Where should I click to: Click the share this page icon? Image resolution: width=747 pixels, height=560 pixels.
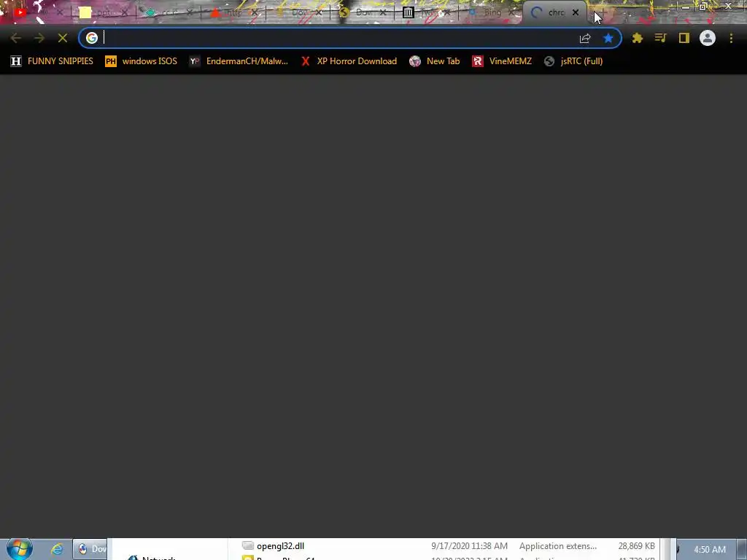coord(585,38)
